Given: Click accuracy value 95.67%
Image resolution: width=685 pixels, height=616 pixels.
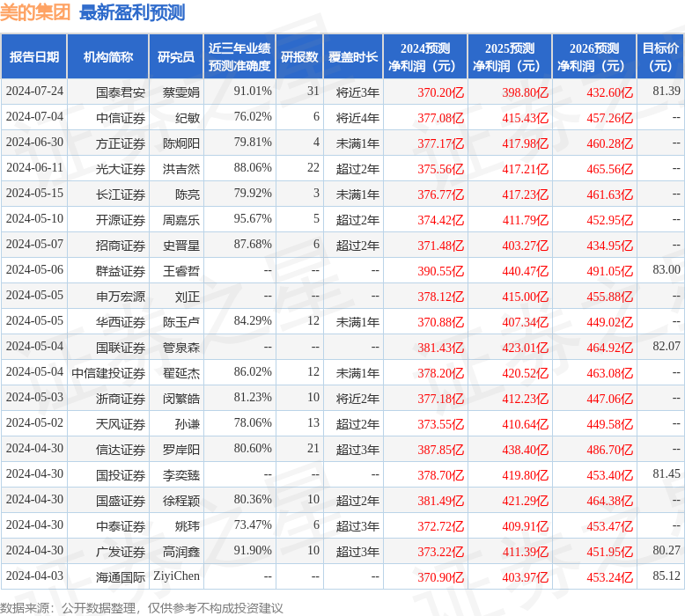Looking at the screenshot, I should tap(253, 219).
